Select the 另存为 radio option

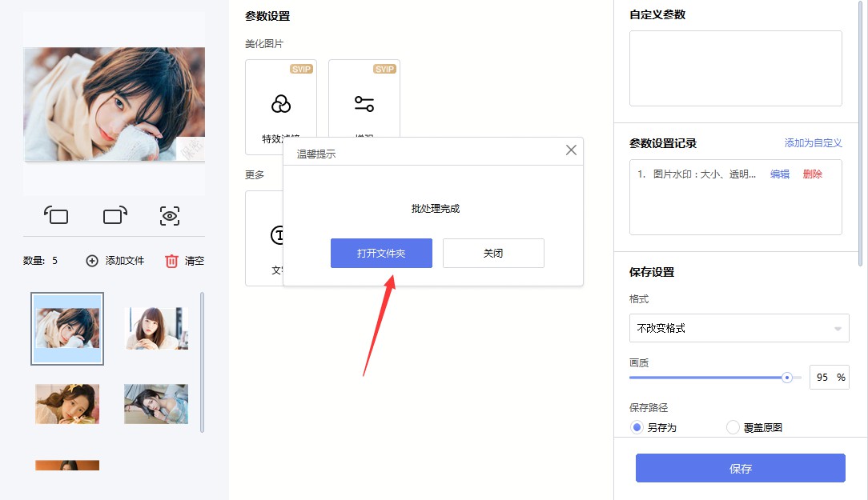(x=637, y=427)
